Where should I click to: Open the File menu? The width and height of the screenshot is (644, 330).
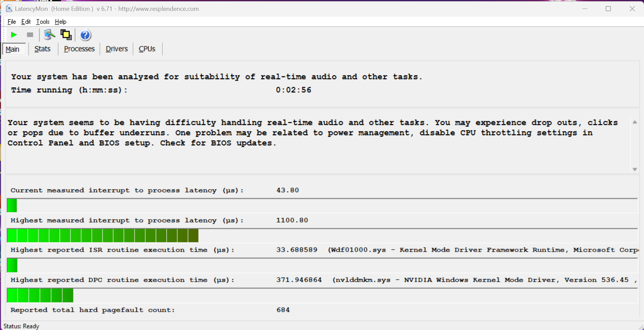pos(12,22)
